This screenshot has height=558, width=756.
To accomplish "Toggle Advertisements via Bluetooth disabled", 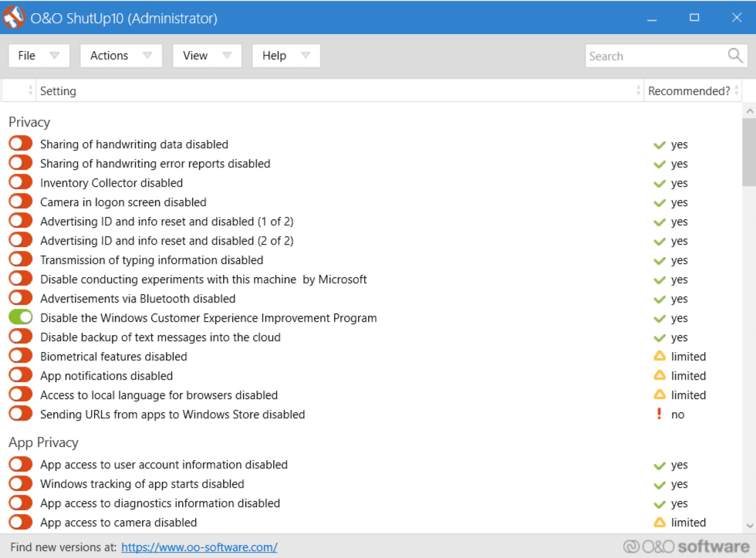I will pos(20,298).
